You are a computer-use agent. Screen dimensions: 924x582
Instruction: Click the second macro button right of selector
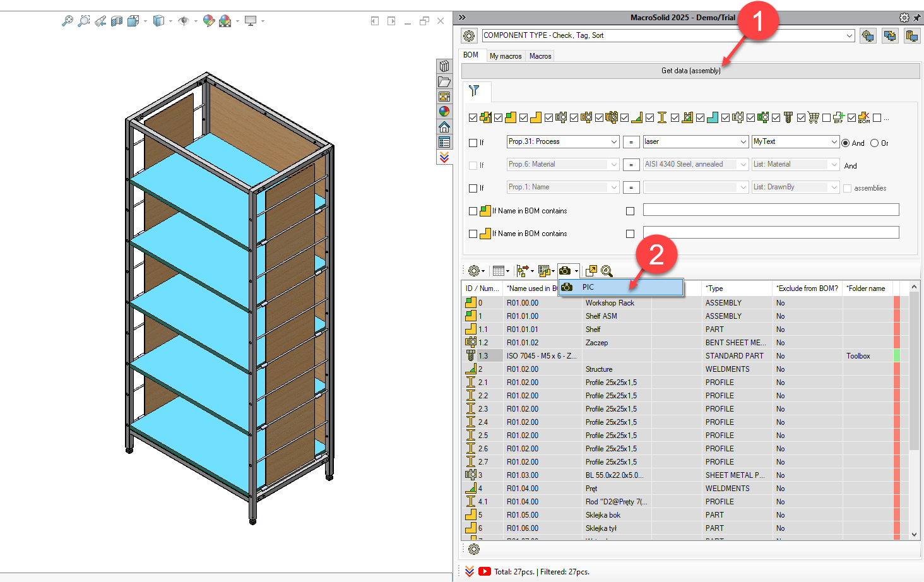(x=890, y=36)
